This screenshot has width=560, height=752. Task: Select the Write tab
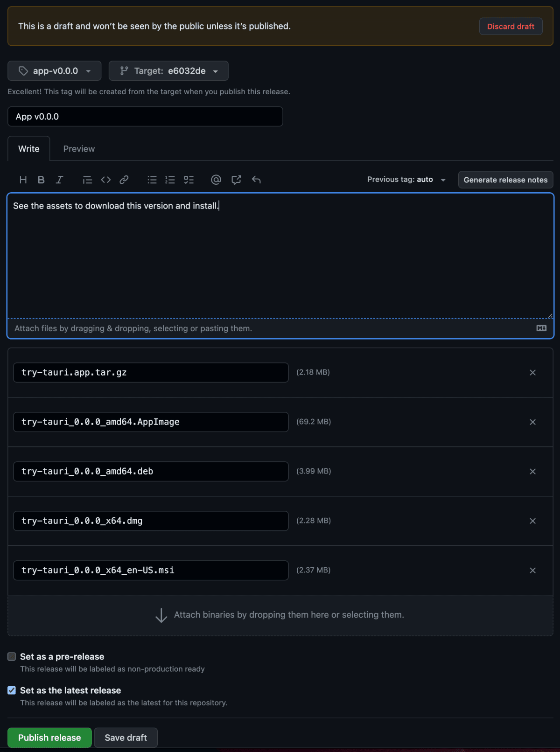[x=28, y=148]
